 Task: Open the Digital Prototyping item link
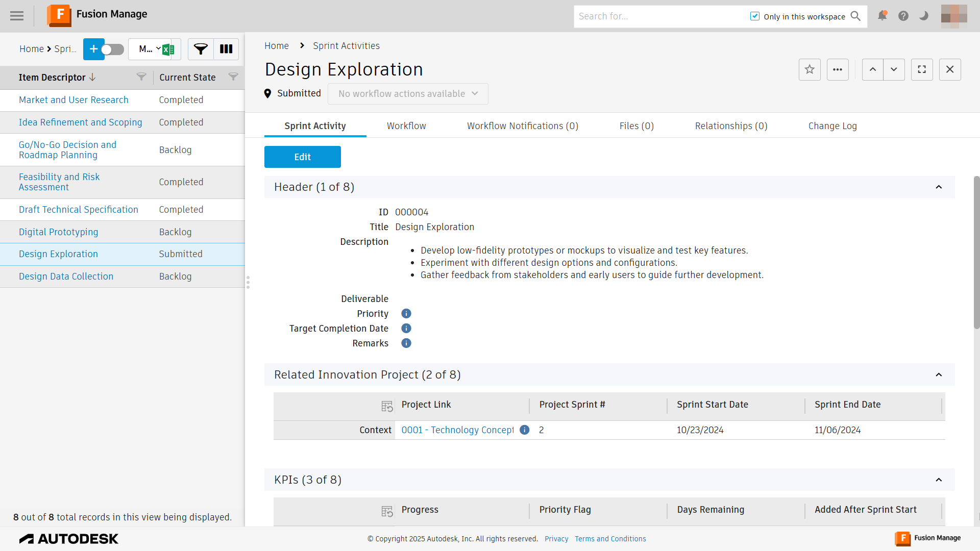coord(59,232)
